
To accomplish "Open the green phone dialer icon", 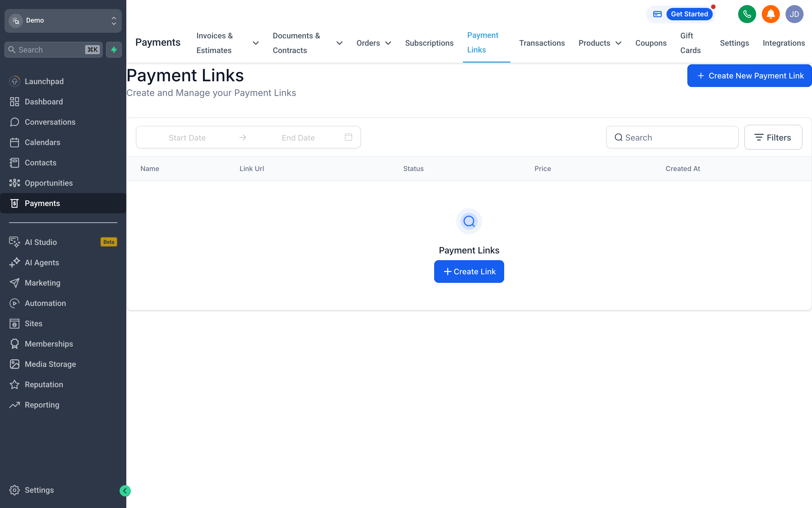I will (x=747, y=14).
